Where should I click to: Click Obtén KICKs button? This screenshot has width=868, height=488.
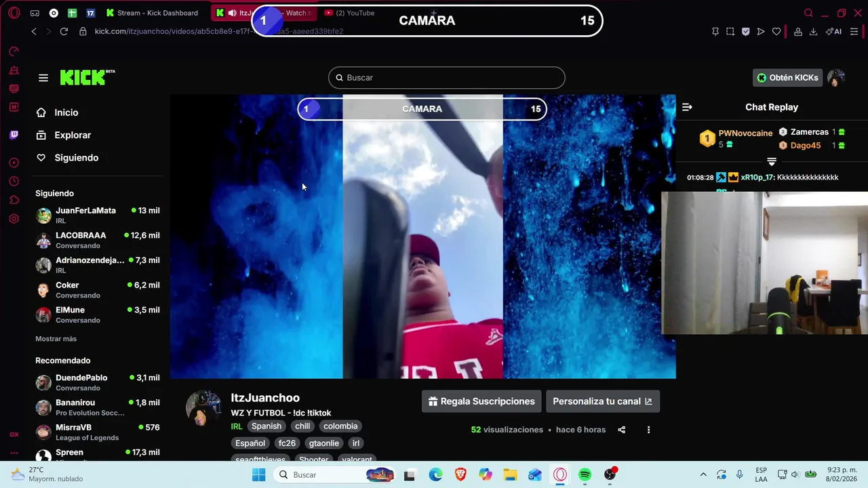pos(787,78)
